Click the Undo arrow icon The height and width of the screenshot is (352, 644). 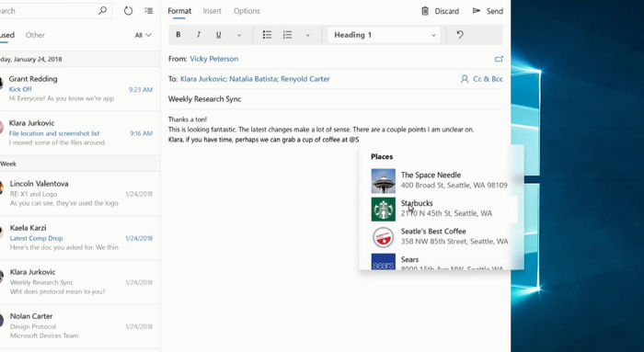click(x=460, y=35)
